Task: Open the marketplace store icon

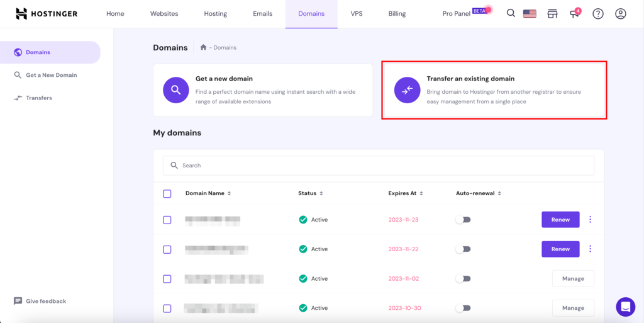Action: click(x=552, y=14)
